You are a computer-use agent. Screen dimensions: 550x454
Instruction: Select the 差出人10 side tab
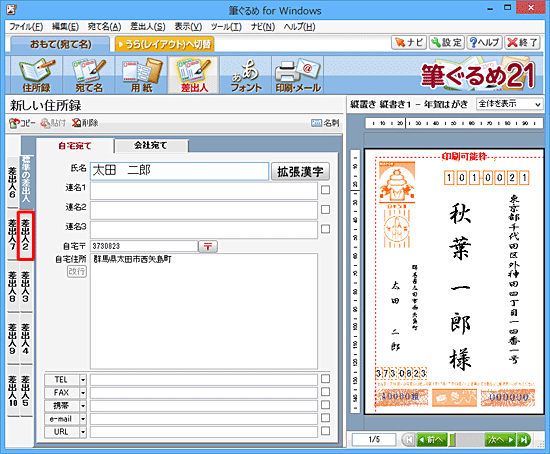(x=12, y=391)
